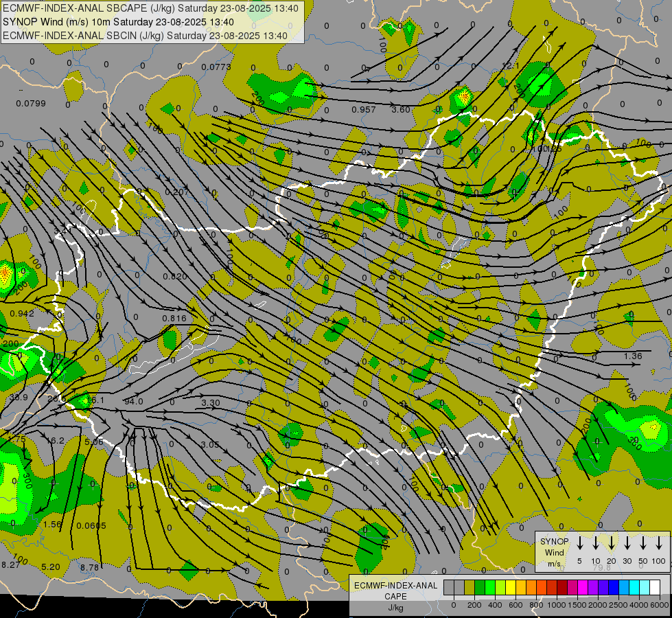
Task: Click the 2000 tick label on the CAPE scale
Action: [x=598, y=605]
